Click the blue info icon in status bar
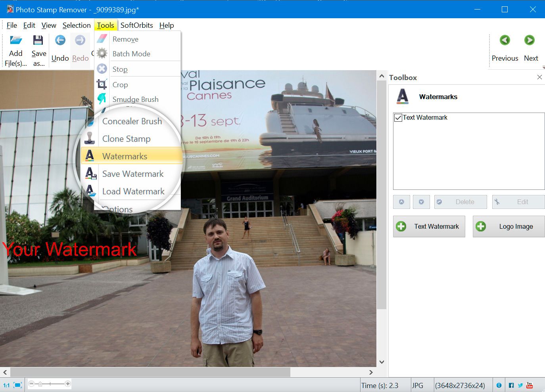 coord(499,385)
